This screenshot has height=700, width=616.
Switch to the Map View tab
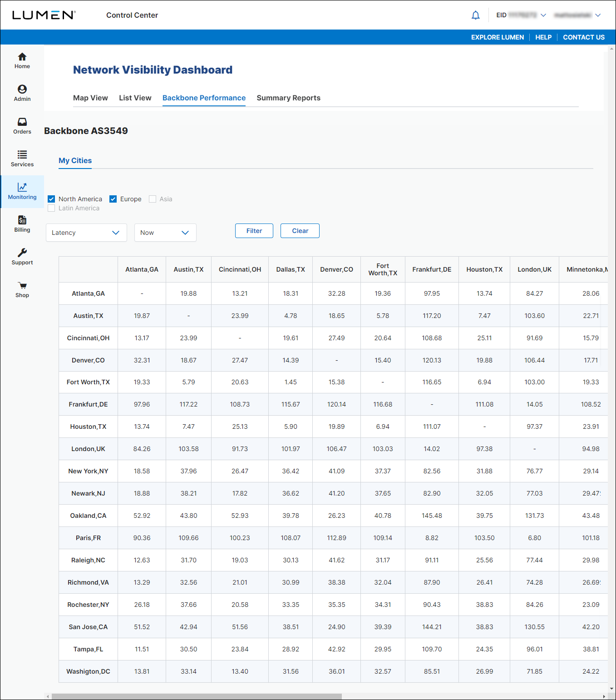coord(90,98)
